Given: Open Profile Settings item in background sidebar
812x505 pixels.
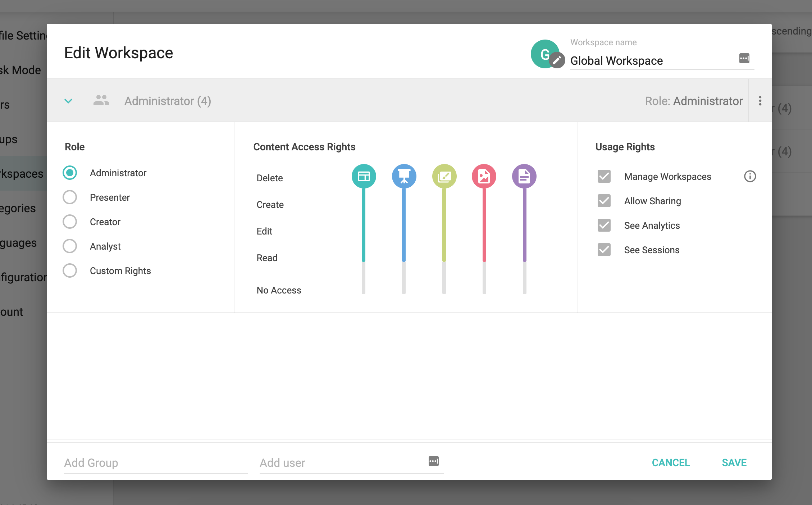Looking at the screenshot, I should tap(23, 35).
